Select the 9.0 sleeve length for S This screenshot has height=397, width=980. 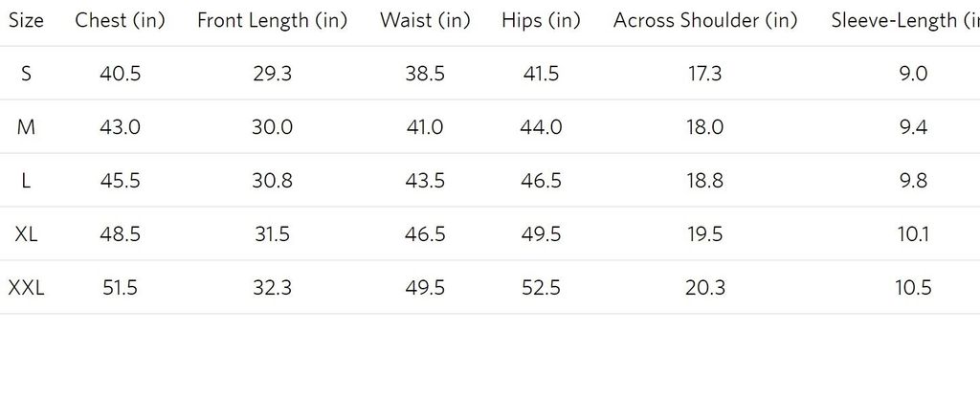913,74
